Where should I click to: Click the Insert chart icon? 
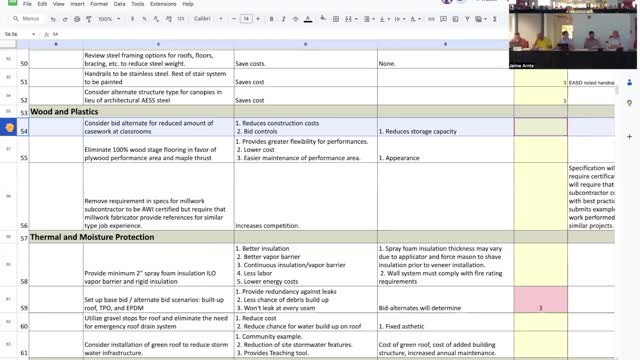tap(455, 19)
